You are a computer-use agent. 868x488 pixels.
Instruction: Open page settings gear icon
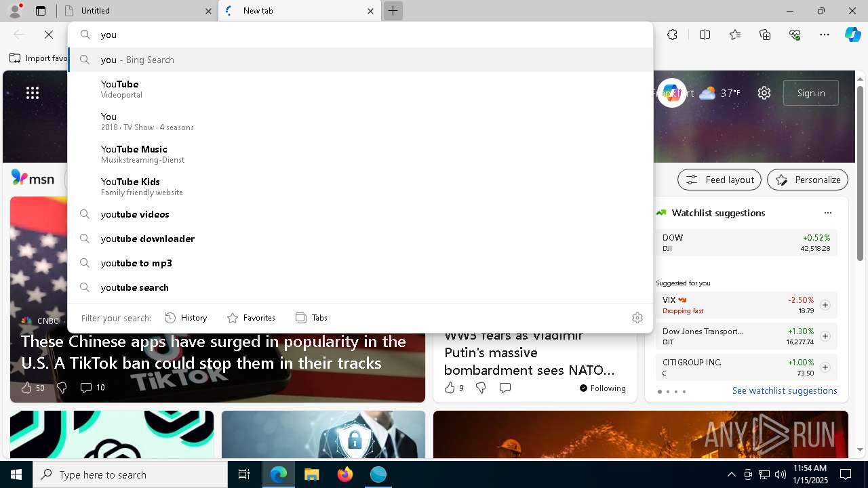[764, 93]
